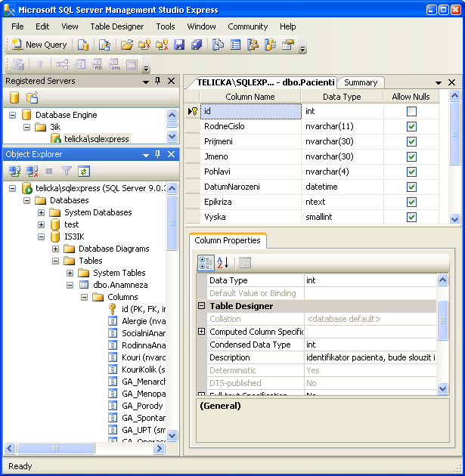
Task: Select the Column Properties tab
Action: pos(228,240)
